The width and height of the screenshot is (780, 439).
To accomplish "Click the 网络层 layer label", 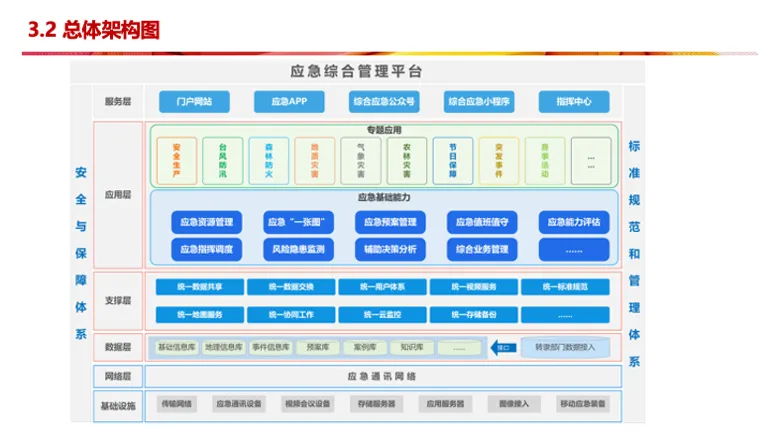I will [x=118, y=376].
